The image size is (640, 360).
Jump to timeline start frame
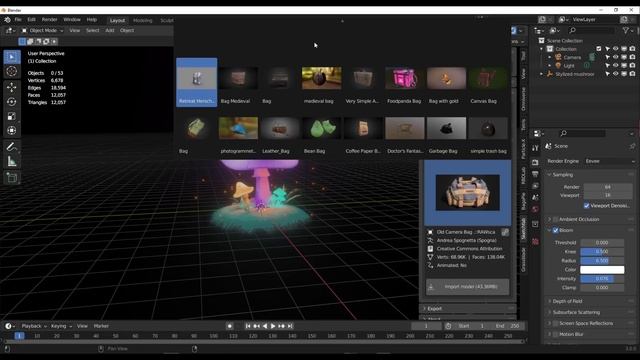[248, 326]
